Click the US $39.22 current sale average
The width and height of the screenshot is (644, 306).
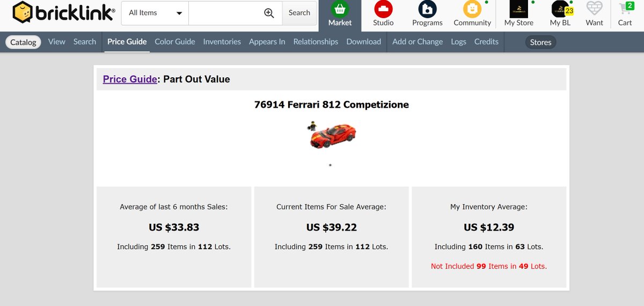pos(332,228)
